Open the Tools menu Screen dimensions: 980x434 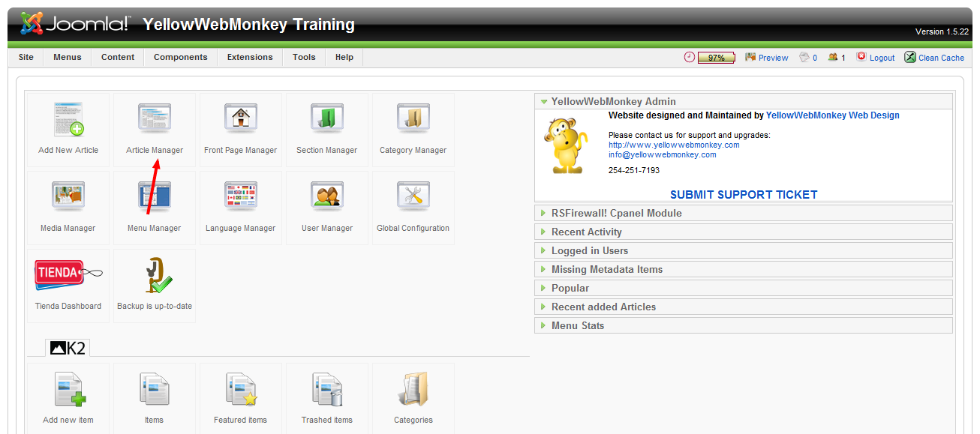[304, 57]
